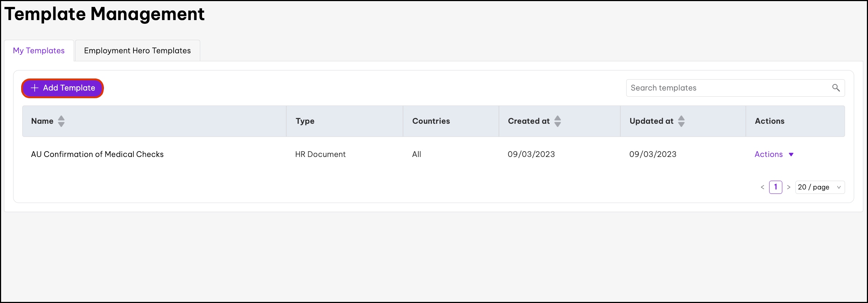Select page number 1 in pagination

(x=775, y=187)
